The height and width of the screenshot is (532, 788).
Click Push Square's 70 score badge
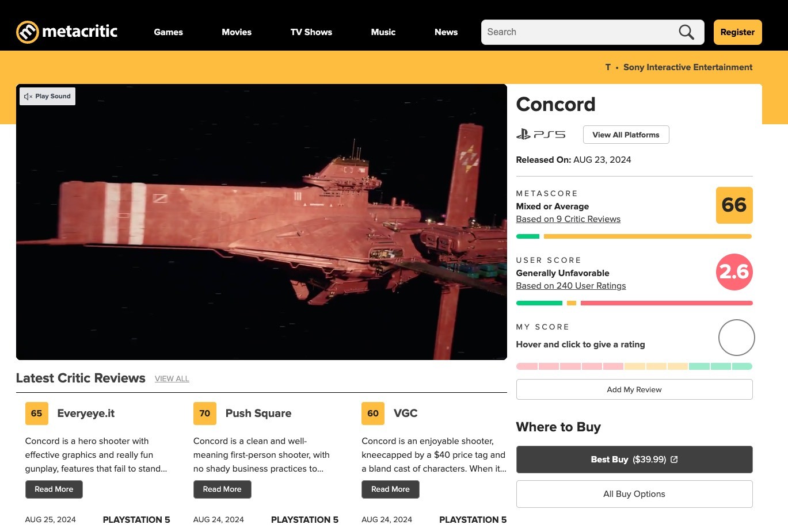[x=204, y=414]
